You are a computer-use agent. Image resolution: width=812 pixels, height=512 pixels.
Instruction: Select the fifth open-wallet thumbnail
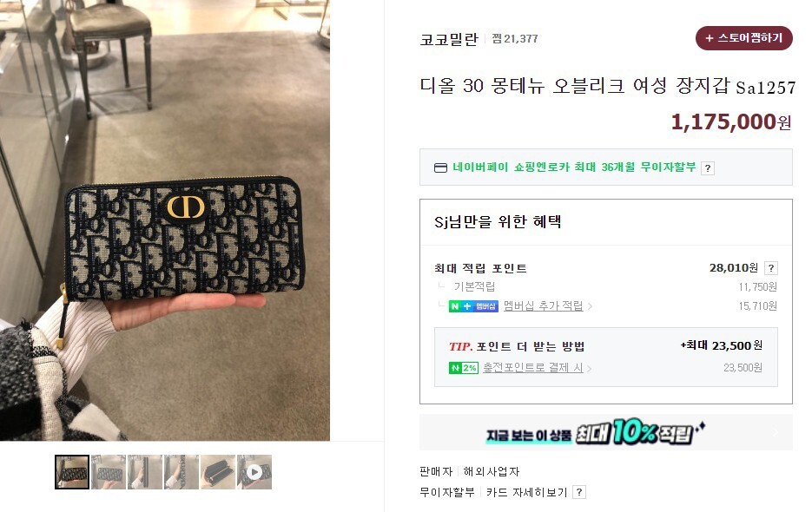pyautogui.click(x=218, y=472)
